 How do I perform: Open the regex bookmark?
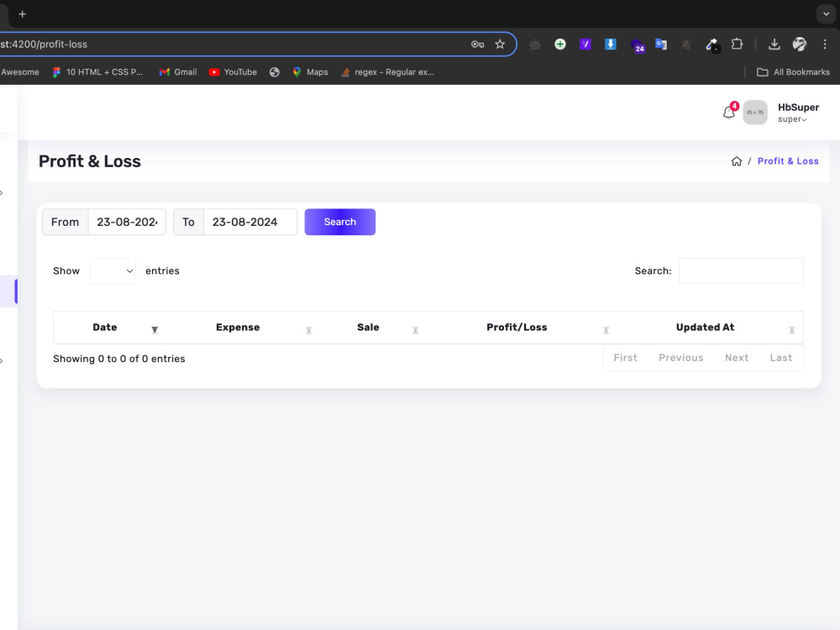point(387,71)
